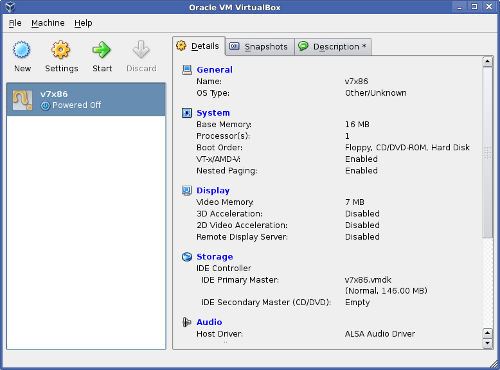Switch to the Details tab
This screenshot has width=500, height=370.
click(x=199, y=46)
